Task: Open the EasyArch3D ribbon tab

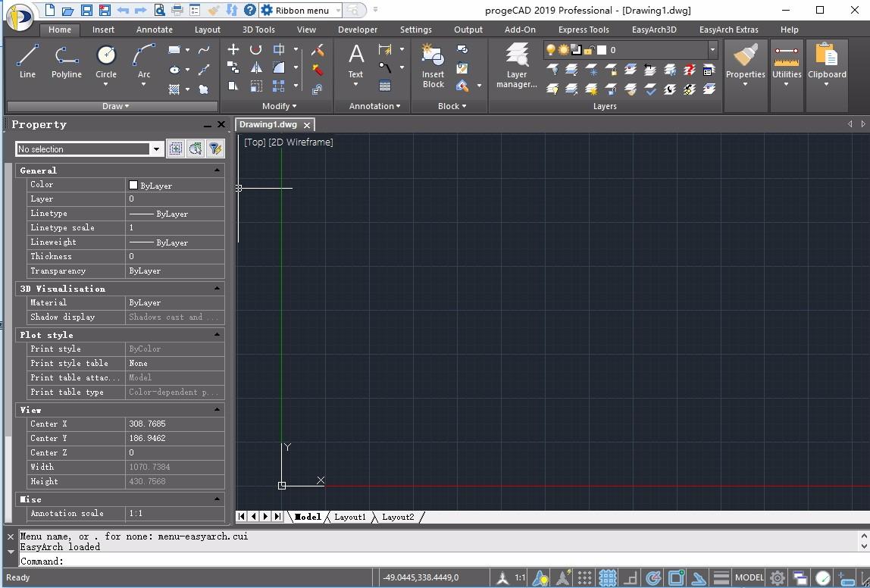Action: point(654,30)
